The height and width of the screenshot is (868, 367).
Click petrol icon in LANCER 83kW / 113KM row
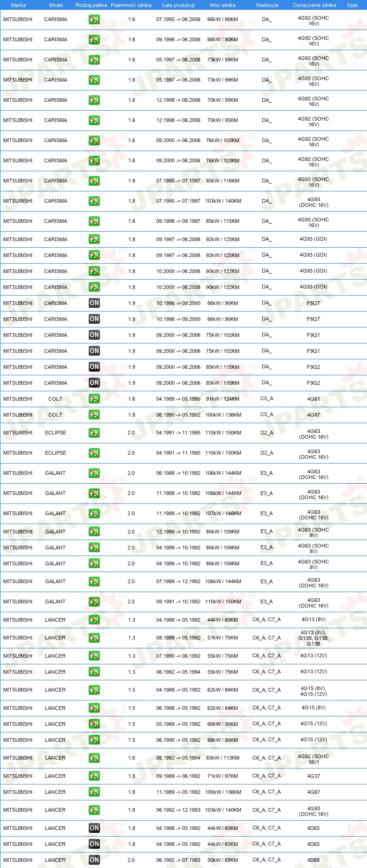(x=94, y=758)
